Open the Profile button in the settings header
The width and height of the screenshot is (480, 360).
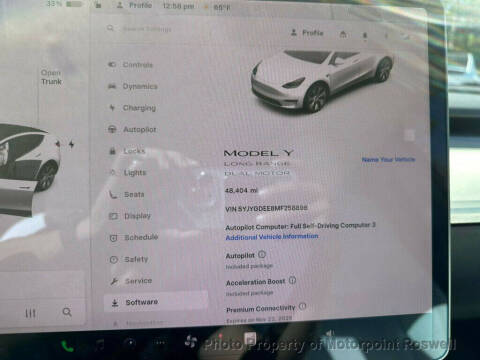coord(307,33)
